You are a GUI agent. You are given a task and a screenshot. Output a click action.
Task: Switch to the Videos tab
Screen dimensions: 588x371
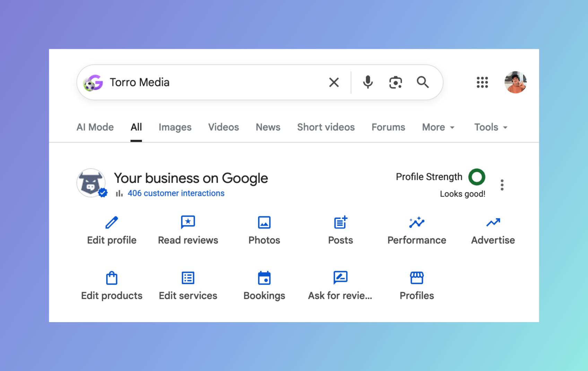(x=224, y=127)
